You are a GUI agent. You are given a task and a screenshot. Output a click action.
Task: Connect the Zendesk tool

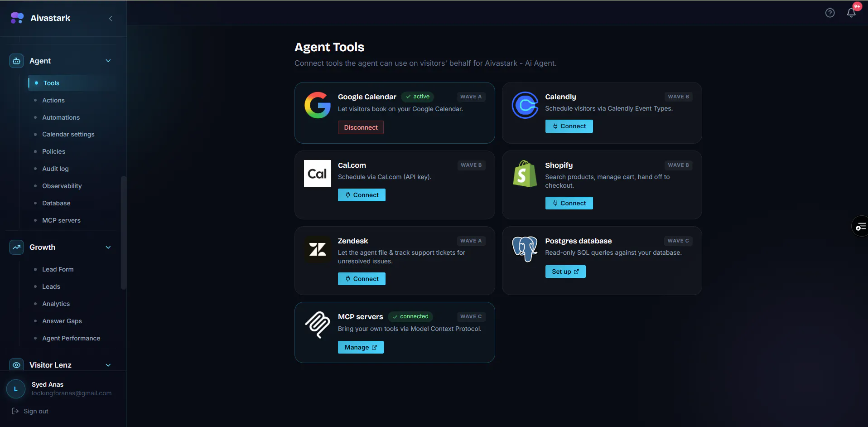pos(362,279)
